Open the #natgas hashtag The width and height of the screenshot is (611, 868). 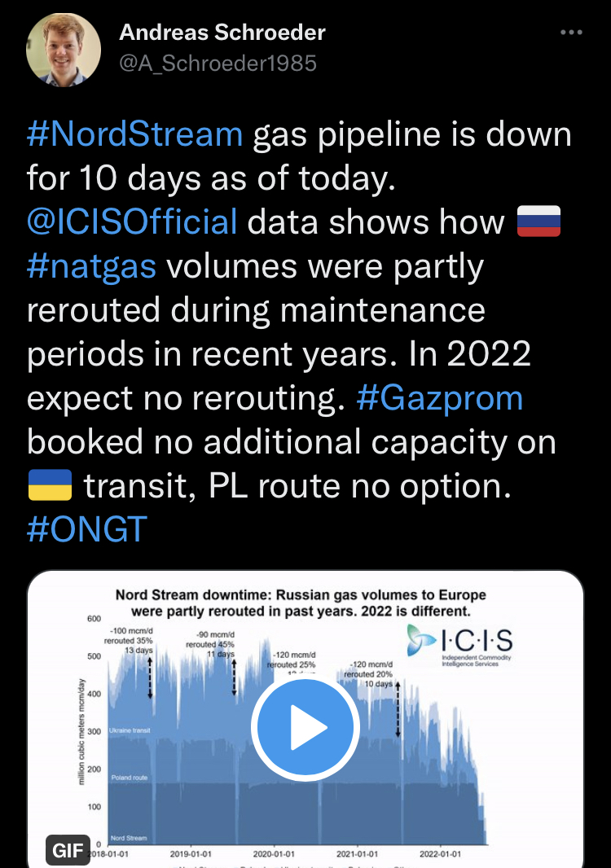pyautogui.click(x=91, y=266)
